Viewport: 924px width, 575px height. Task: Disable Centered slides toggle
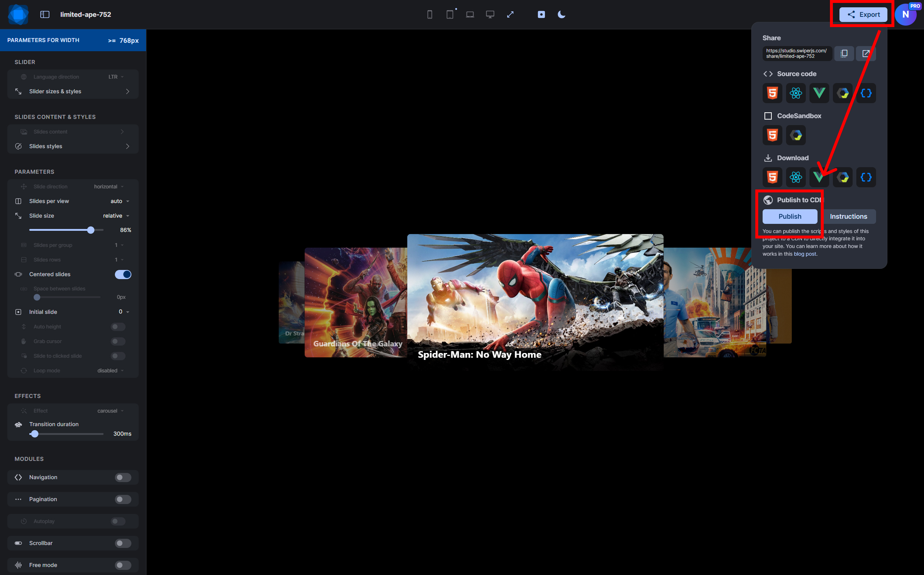tap(123, 274)
